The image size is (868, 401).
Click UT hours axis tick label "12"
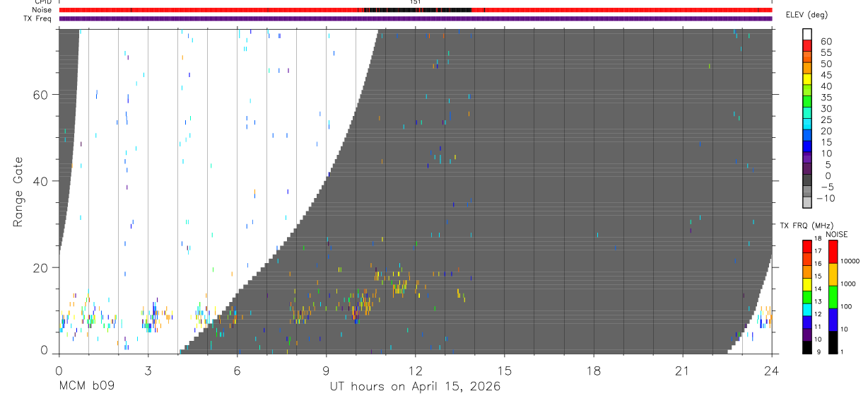tap(416, 371)
